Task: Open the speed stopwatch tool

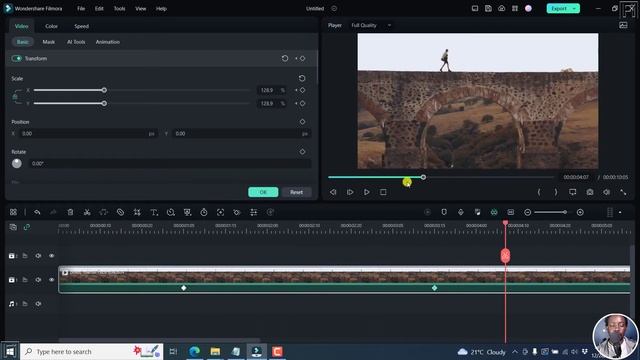Action: (x=204, y=212)
